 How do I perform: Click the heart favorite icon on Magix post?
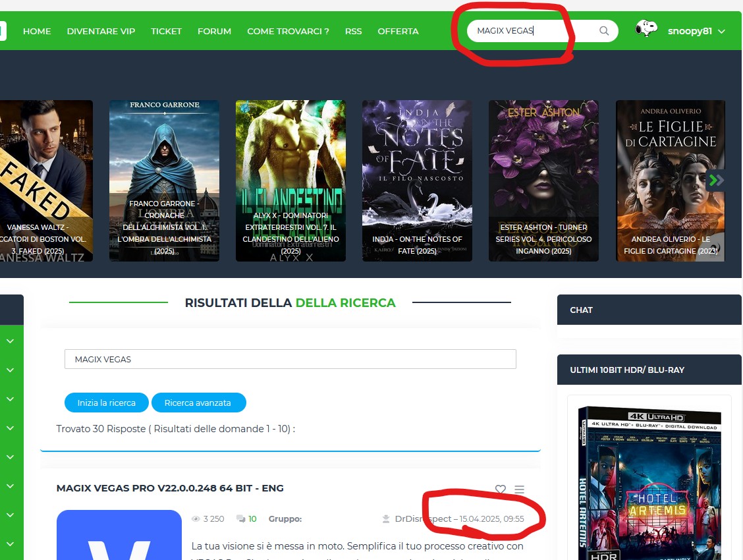pyautogui.click(x=501, y=489)
